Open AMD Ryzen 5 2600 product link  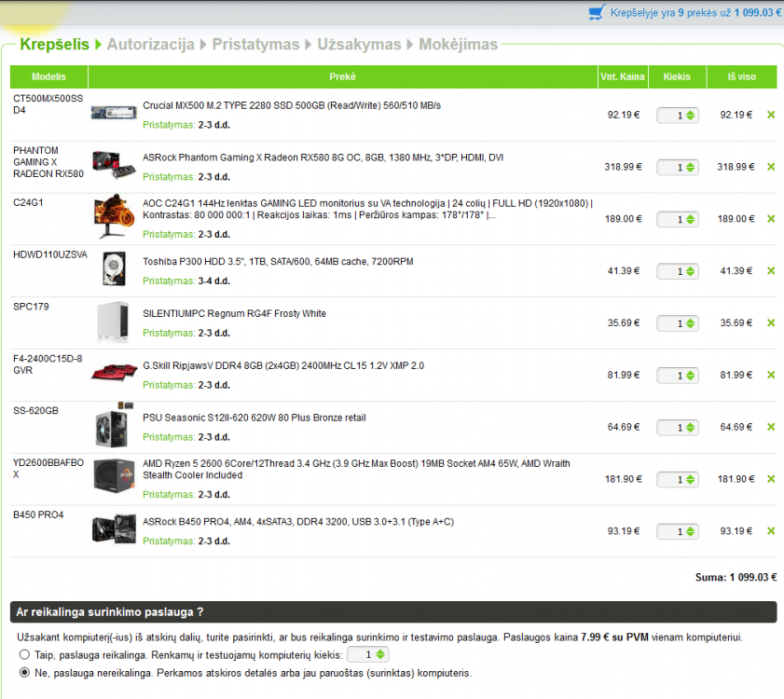(x=356, y=470)
